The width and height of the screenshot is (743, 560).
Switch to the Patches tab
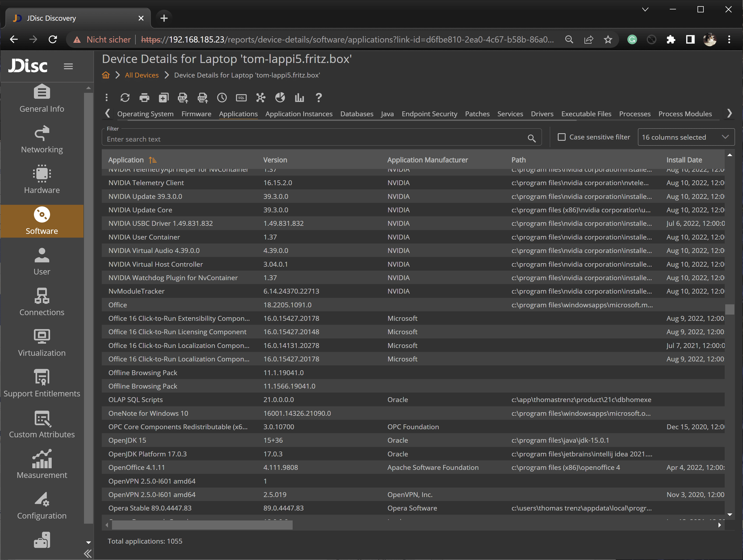click(477, 114)
